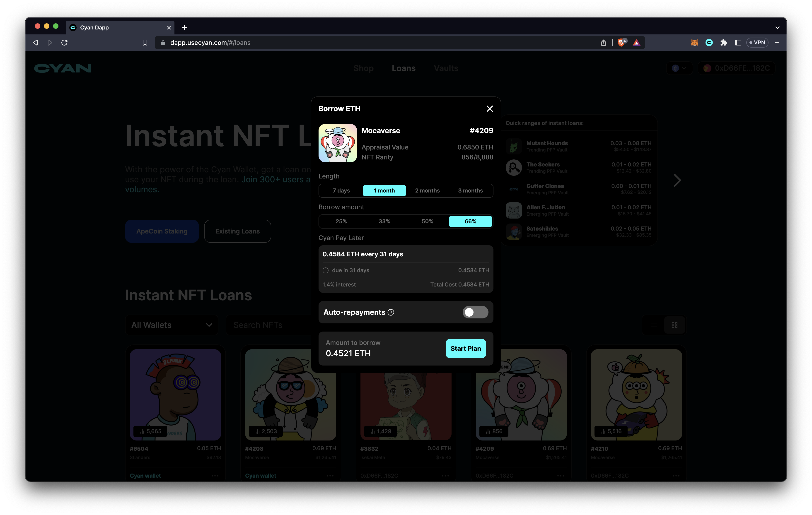Open the browser hamburger menu
The image size is (812, 515).
[x=777, y=43]
